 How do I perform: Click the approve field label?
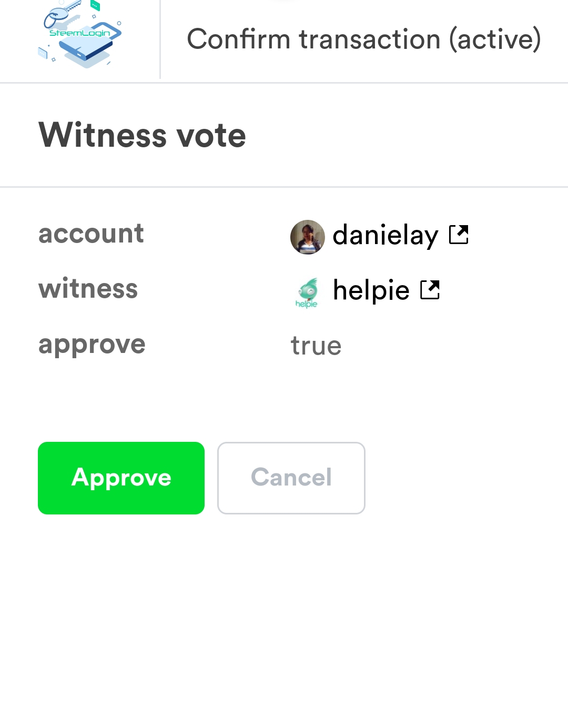92,345
